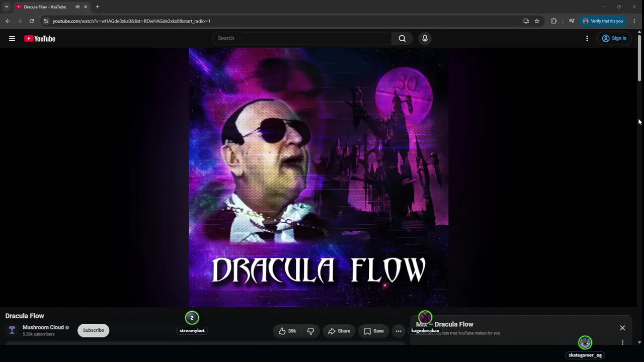Close the Dracula Flow tab
644x362 pixels.
86,7
